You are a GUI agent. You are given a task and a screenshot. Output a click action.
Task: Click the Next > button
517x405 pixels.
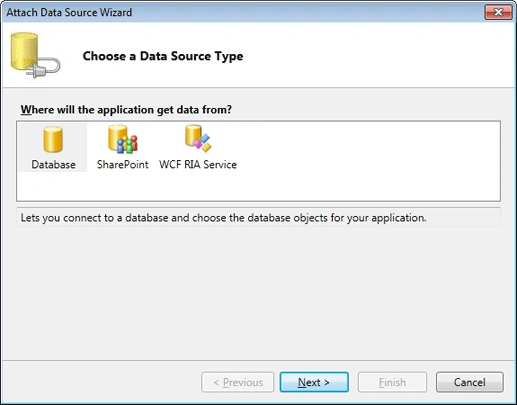point(314,382)
